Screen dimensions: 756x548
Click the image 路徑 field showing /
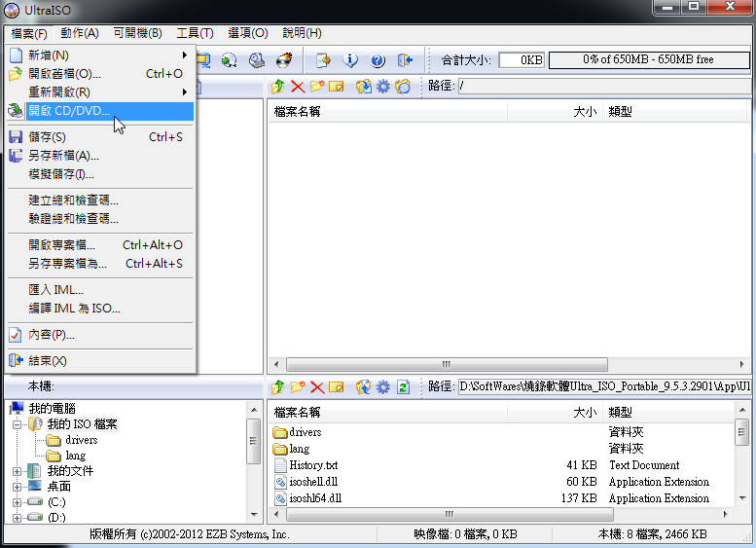point(604,87)
